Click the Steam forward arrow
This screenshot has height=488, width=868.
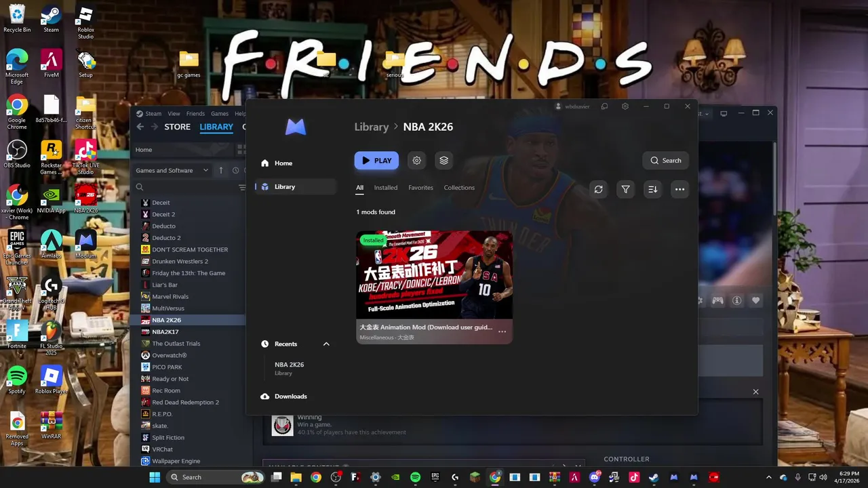(x=155, y=127)
